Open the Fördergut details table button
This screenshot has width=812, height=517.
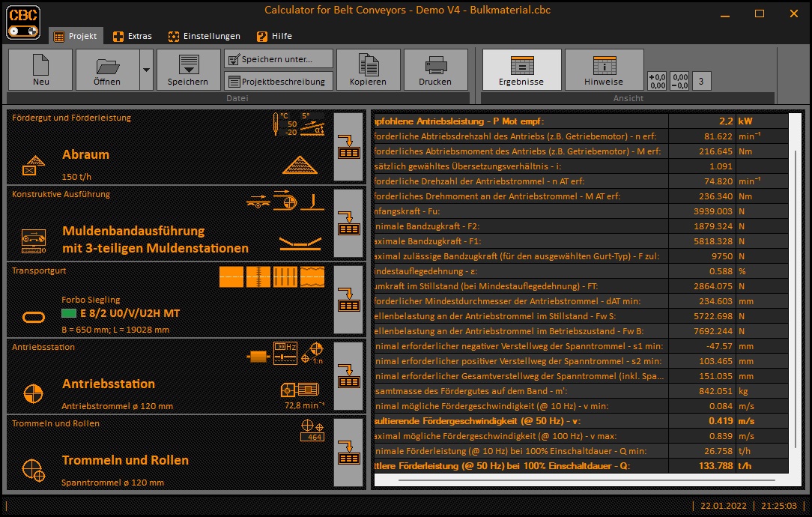point(348,148)
